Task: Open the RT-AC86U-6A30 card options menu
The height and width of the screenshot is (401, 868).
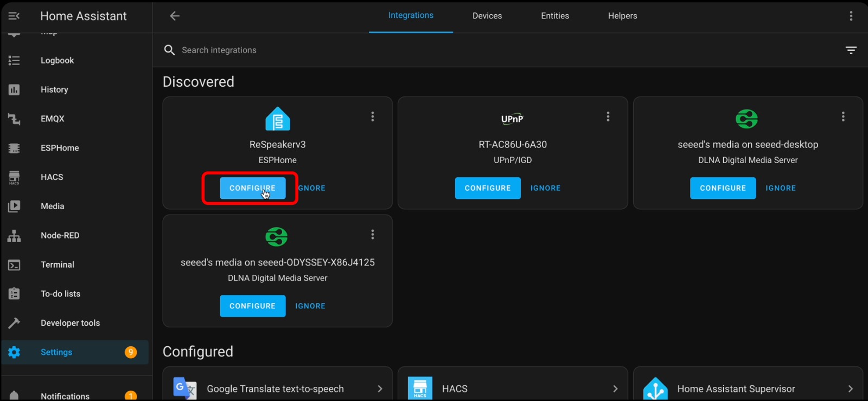Action: tap(608, 117)
